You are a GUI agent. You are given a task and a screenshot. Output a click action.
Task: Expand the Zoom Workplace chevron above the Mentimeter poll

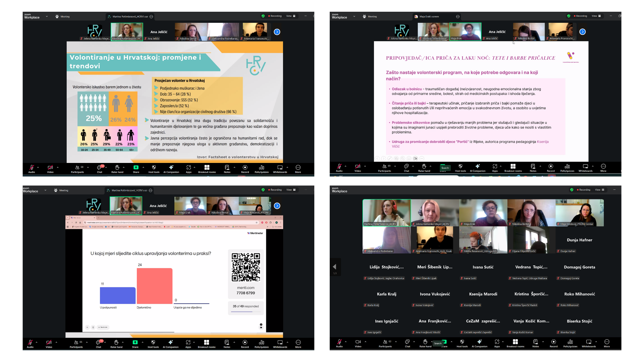coord(46,190)
